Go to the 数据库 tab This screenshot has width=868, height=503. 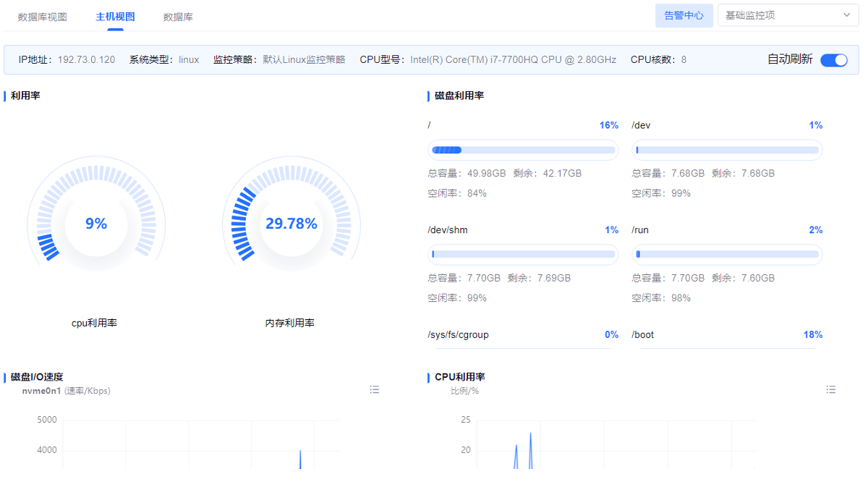point(178,17)
